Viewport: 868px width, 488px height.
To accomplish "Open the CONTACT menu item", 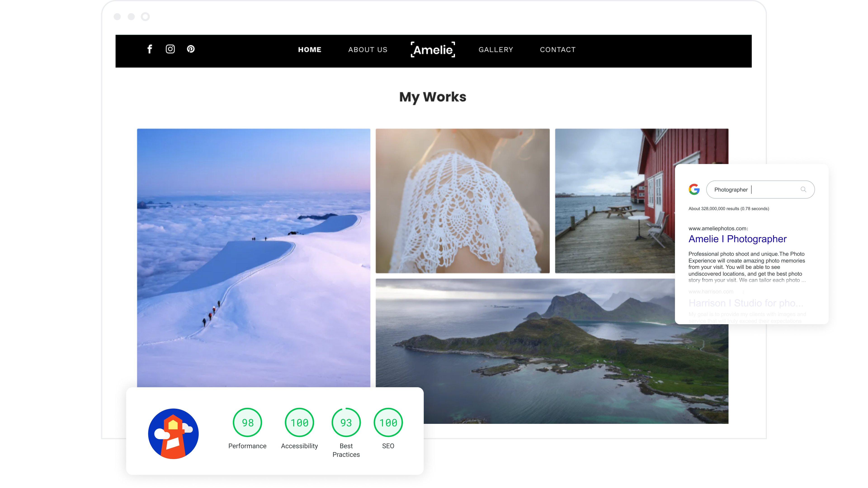I will (x=558, y=50).
